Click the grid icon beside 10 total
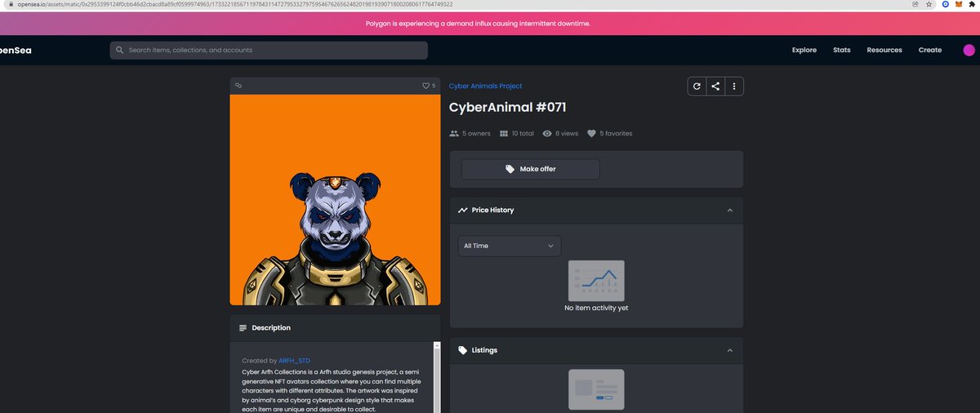 (504, 133)
